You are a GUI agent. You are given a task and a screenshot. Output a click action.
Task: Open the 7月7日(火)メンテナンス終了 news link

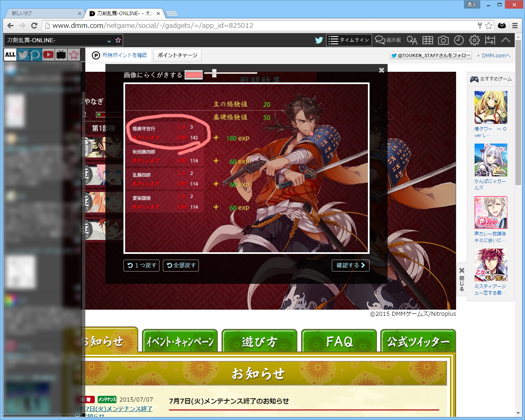[117, 412]
